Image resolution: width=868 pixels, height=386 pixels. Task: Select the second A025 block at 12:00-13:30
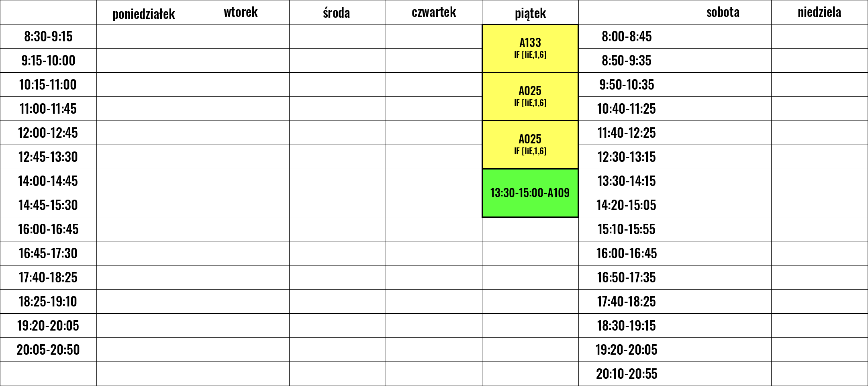530,145
